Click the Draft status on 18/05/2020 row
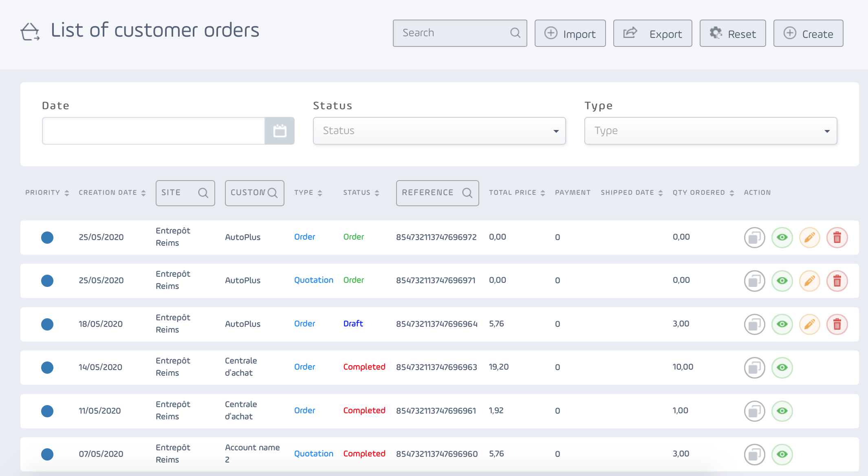Viewport: 868px width, 476px height. 353,324
